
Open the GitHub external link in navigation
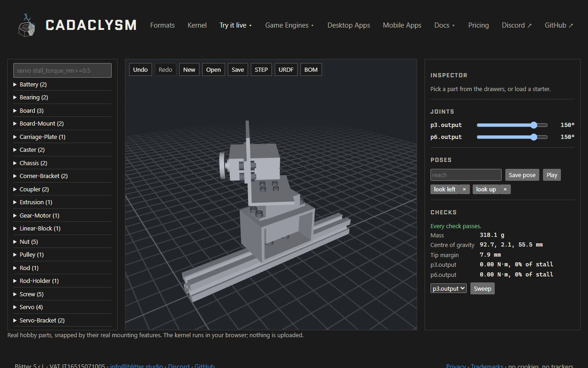click(559, 25)
